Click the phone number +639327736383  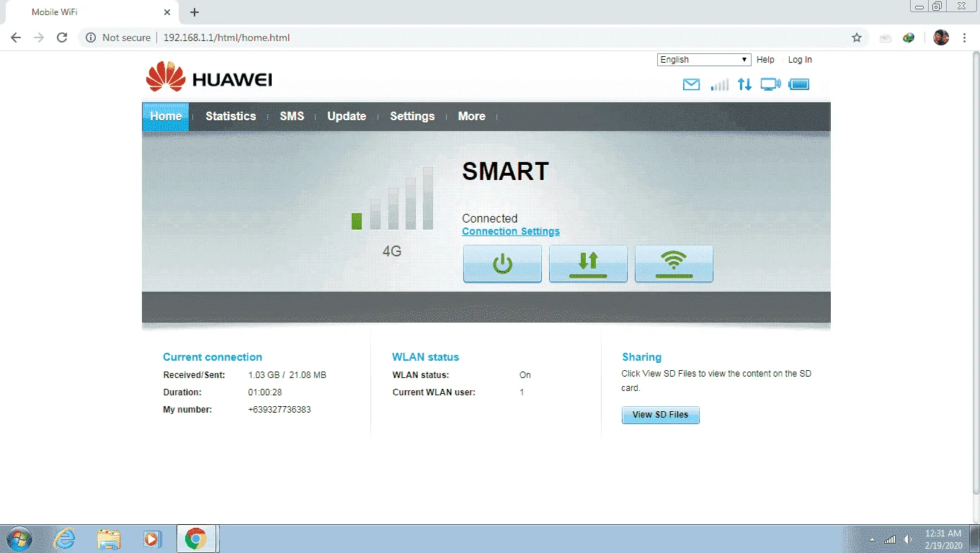(x=280, y=410)
